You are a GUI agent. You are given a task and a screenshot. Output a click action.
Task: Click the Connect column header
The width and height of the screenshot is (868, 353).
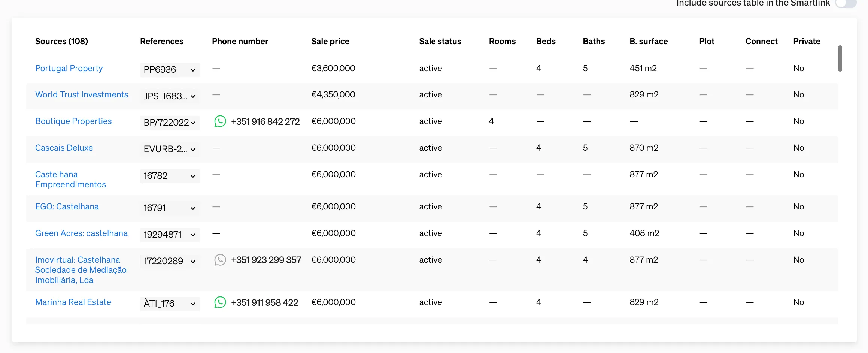point(761,41)
